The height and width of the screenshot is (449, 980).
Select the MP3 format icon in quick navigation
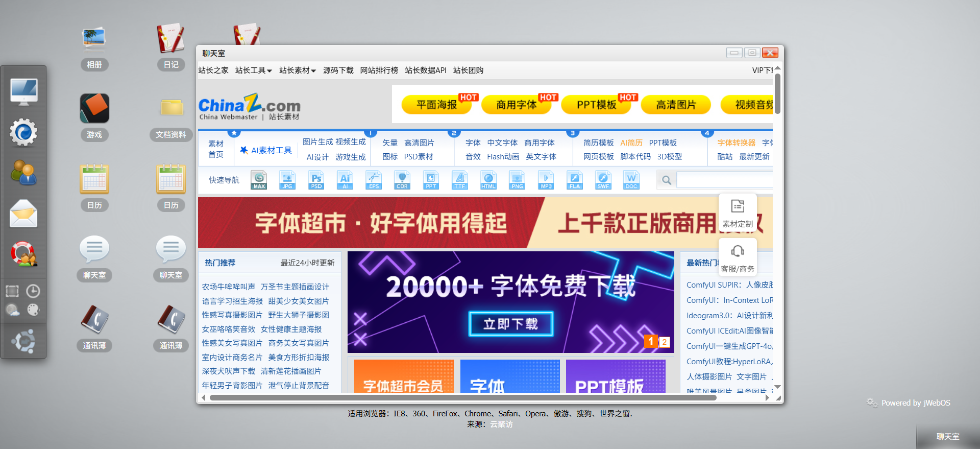[x=546, y=180]
